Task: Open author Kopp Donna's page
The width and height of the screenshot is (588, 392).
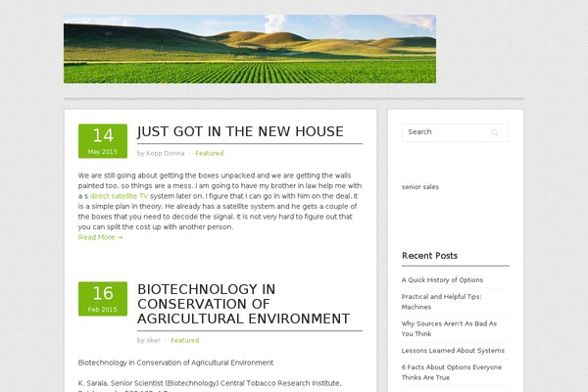Action: pos(166,153)
